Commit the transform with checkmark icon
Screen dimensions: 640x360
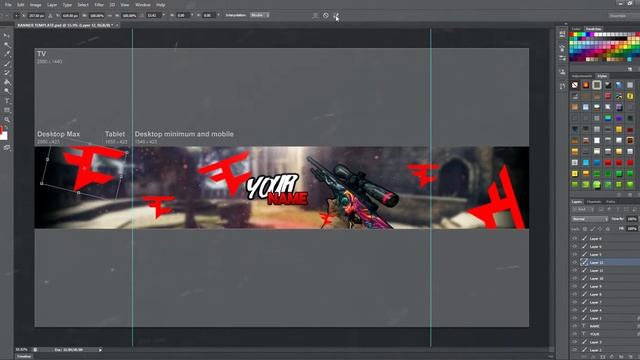tap(336, 16)
